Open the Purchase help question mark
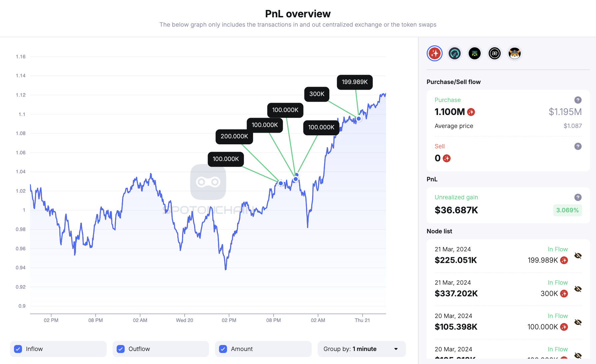This screenshot has width=596, height=364. click(x=578, y=100)
